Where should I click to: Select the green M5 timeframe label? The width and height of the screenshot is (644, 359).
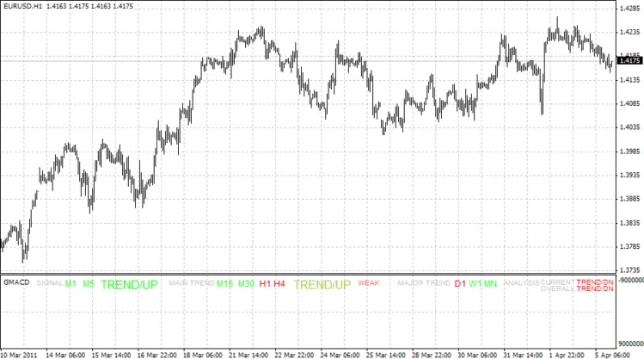(89, 283)
